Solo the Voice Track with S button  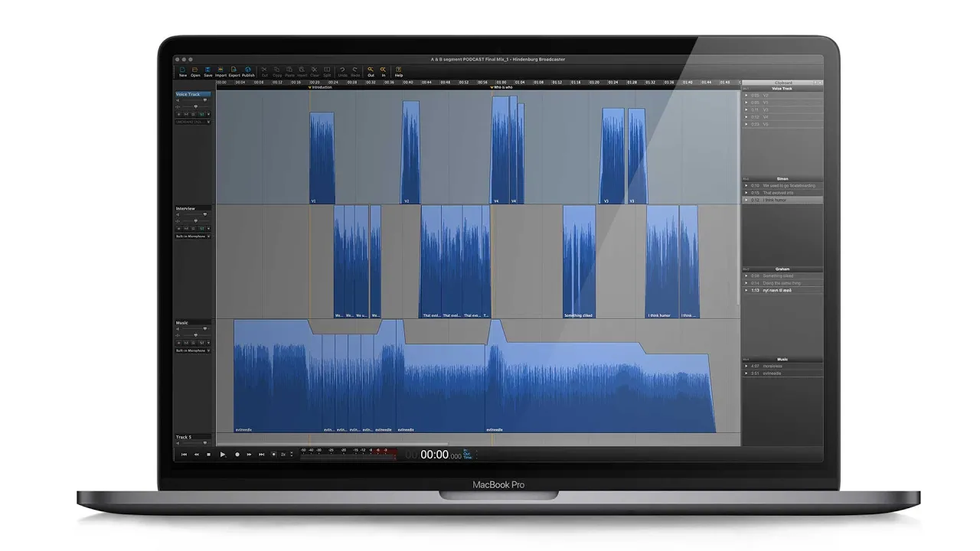(x=193, y=114)
